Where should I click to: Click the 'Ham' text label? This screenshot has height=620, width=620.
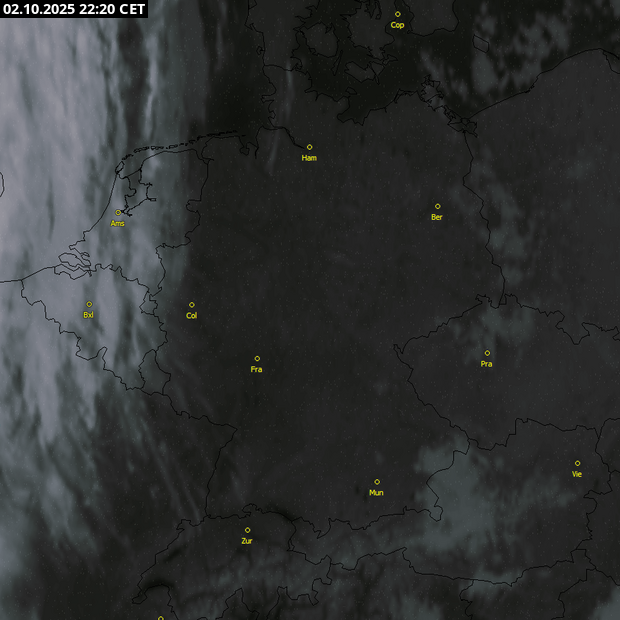309,158
